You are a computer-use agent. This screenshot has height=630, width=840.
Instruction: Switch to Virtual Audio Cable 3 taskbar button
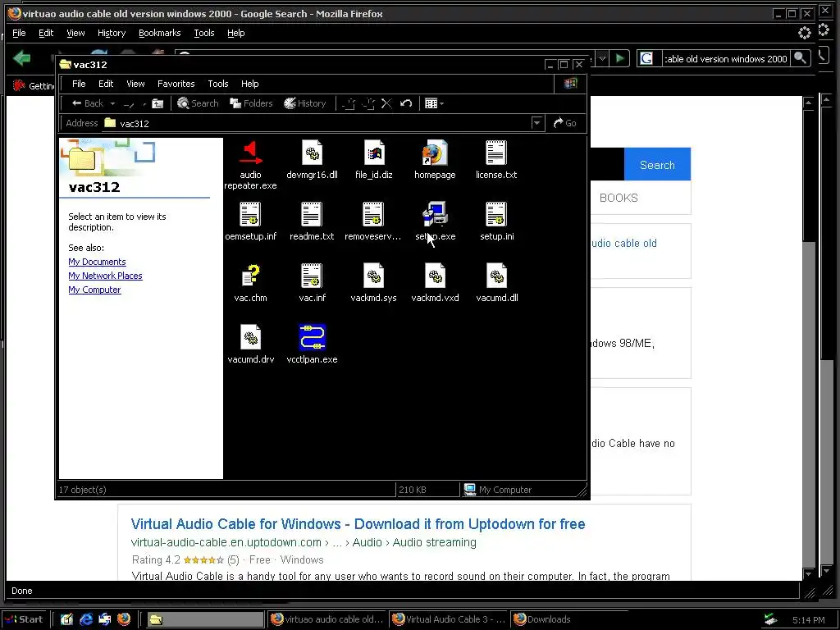click(449, 619)
